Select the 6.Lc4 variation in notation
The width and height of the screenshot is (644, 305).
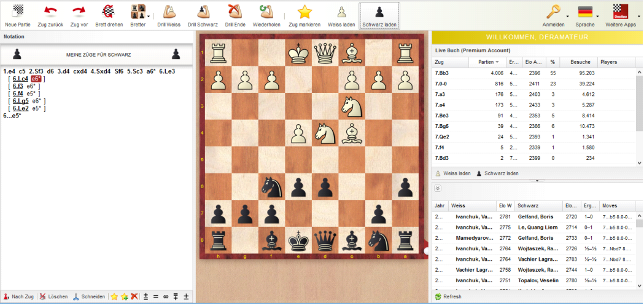pyautogui.click(x=20, y=79)
